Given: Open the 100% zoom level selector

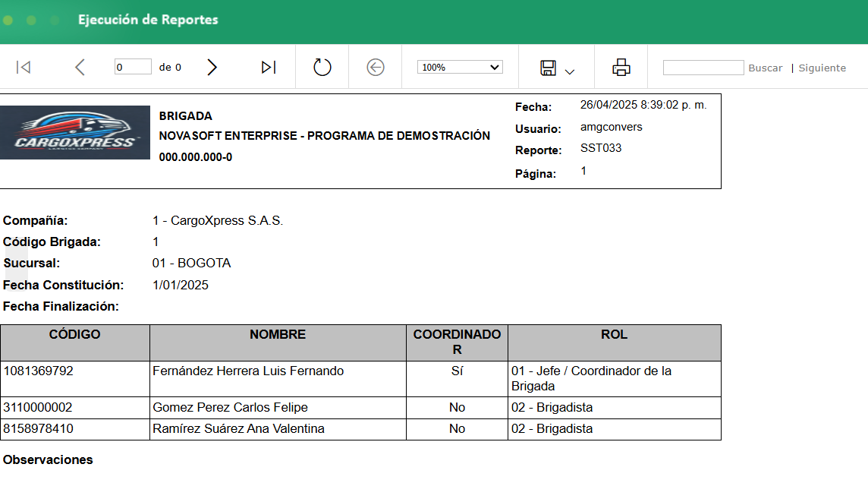Looking at the screenshot, I should click(459, 67).
